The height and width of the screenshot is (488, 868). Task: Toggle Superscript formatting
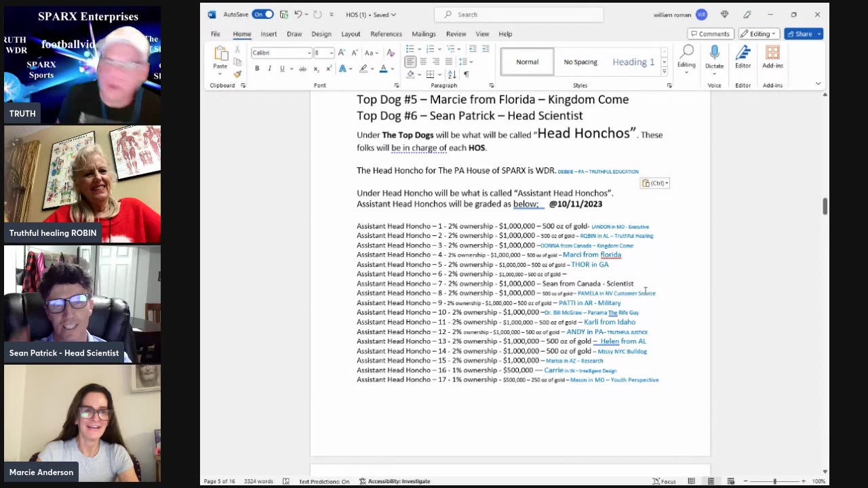(329, 68)
